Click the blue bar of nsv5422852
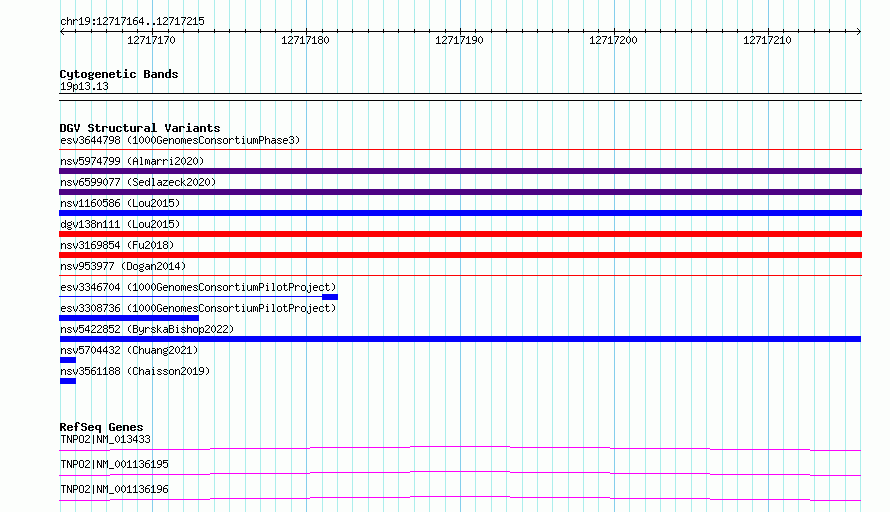This screenshot has height=512, width=890. 460,339
